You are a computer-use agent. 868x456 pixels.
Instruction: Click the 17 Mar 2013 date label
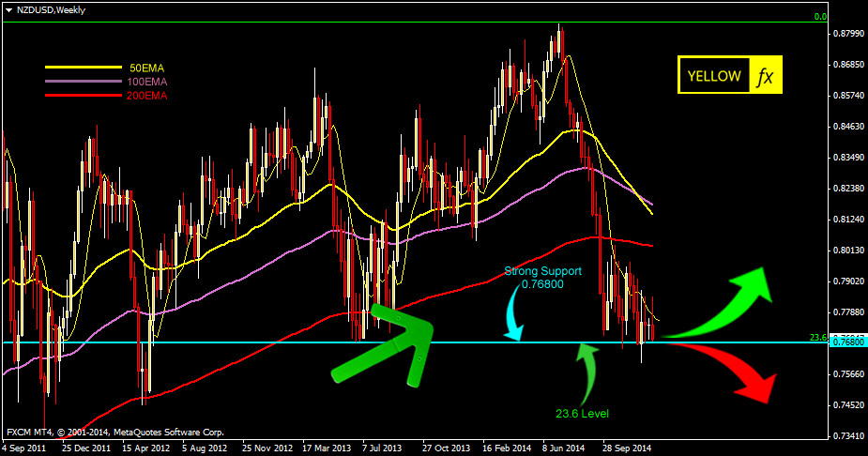327,448
